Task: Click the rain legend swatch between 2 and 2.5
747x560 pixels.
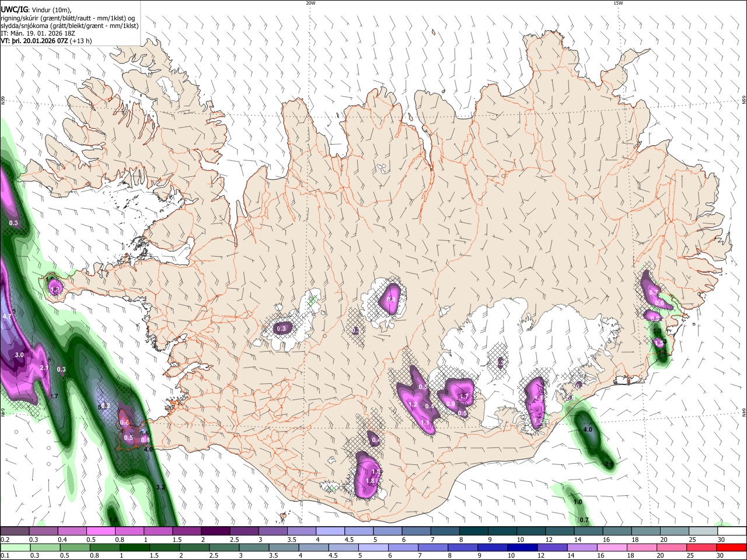Action: pos(195,547)
